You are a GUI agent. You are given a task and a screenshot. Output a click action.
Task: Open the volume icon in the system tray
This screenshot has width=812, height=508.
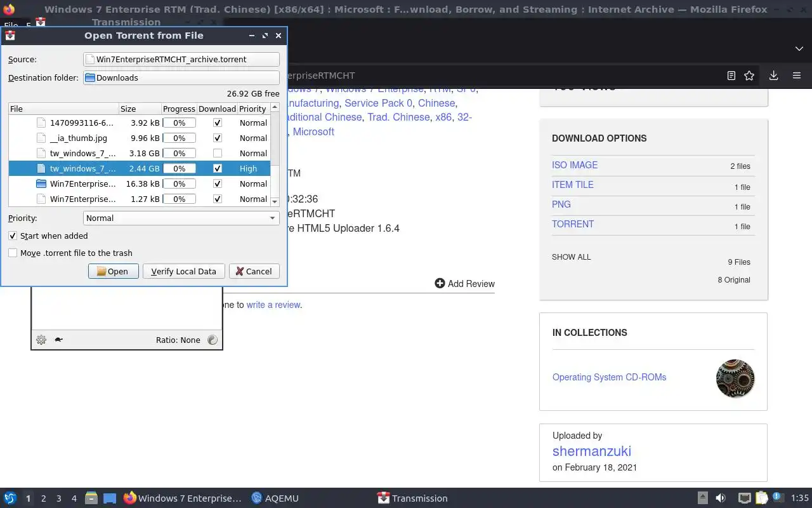[721, 498]
